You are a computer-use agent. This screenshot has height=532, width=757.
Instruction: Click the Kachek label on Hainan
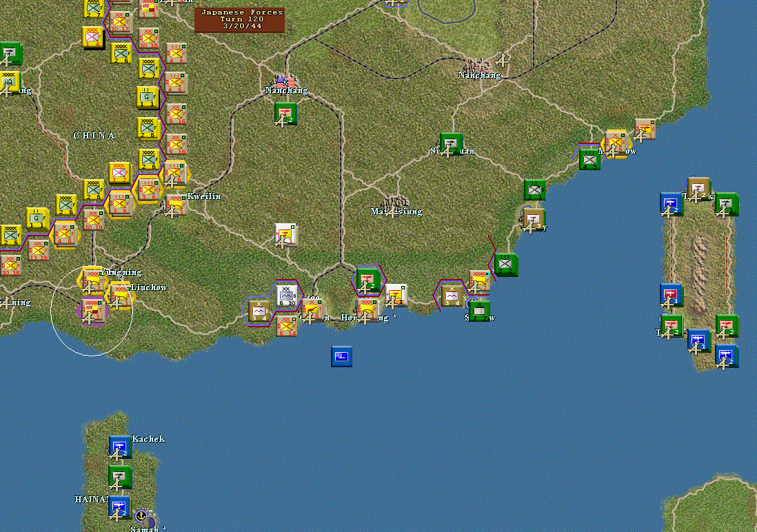click(148, 439)
